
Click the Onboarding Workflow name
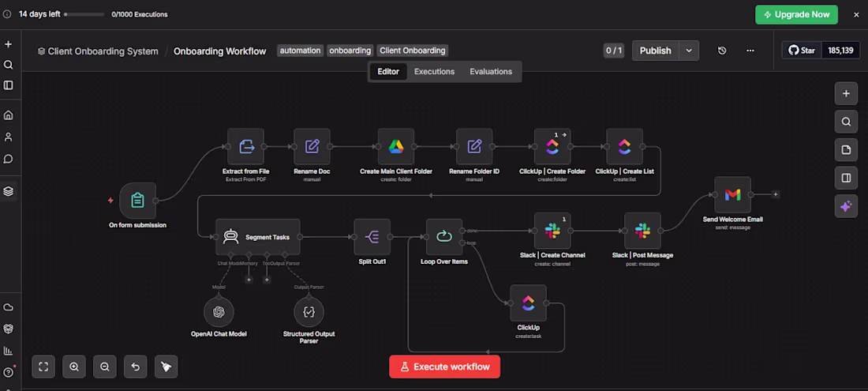point(220,51)
